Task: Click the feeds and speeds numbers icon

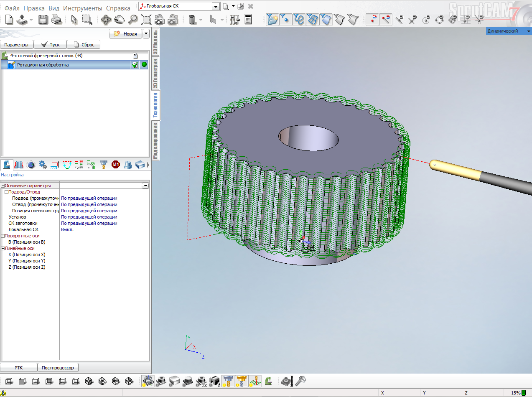Action: (x=79, y=165)
